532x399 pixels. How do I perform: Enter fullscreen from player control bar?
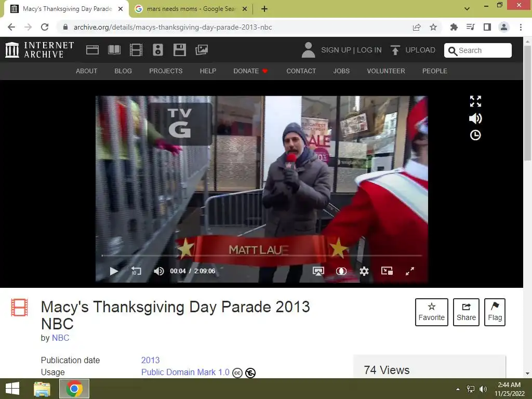[410, 271]
